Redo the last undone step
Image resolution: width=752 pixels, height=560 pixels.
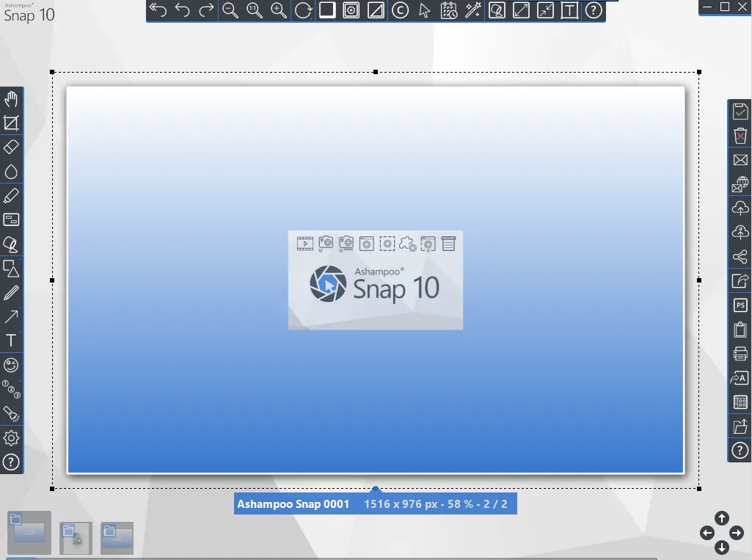click(x=206, y=10)
